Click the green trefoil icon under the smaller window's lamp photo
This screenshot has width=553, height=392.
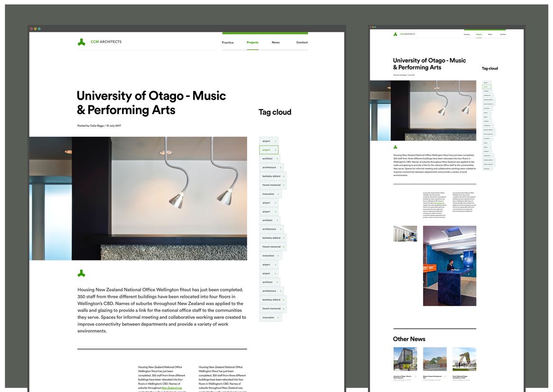coord(395,147)
